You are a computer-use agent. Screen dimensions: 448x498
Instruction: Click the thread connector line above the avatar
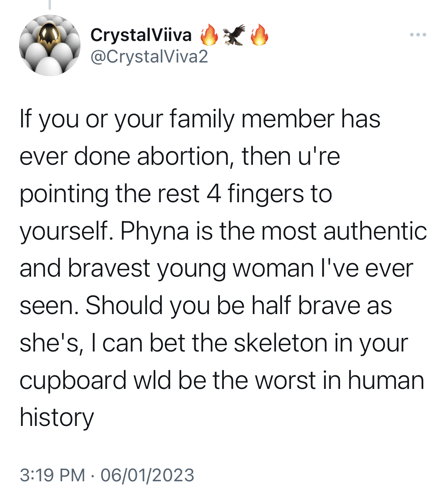tap(50, 4)
